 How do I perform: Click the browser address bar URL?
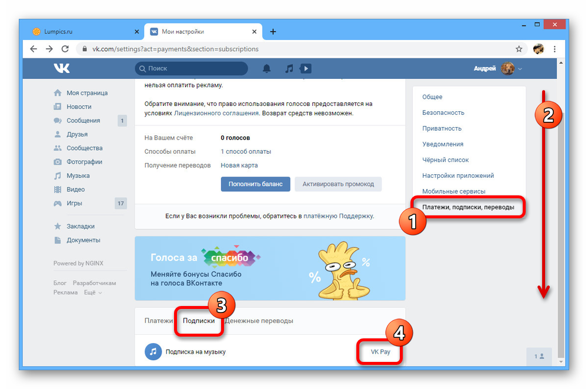click(175, 49)
